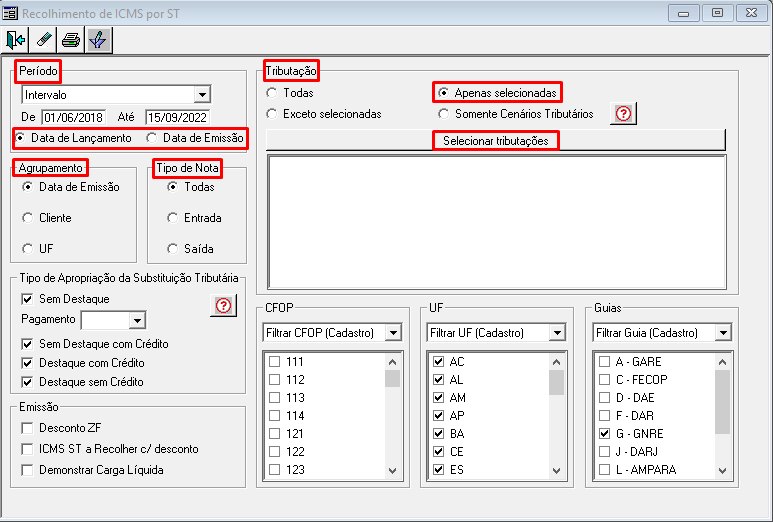Open Filtrar Guia (Cadastro) dropdown

point(723,333)
